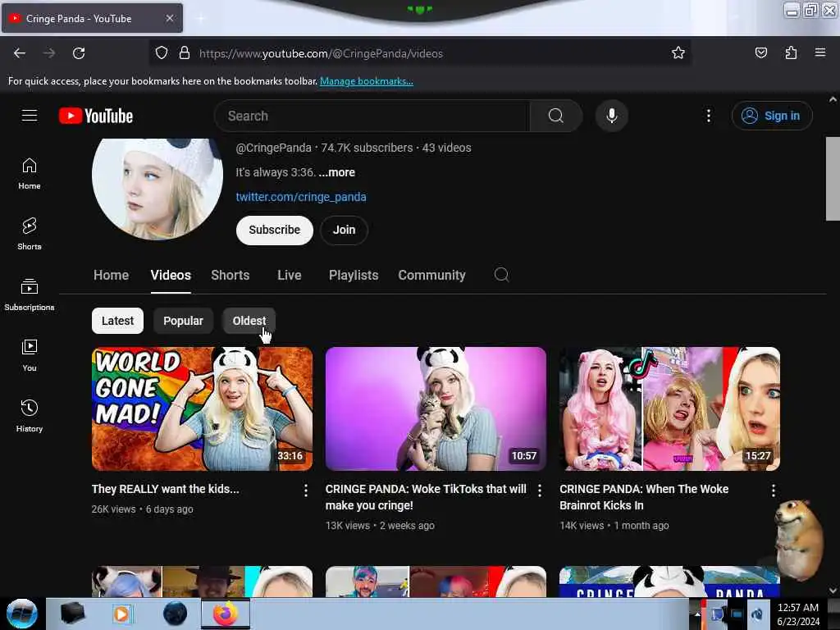
Task: Open the globe taskbar icon
Action: point(175,614)
